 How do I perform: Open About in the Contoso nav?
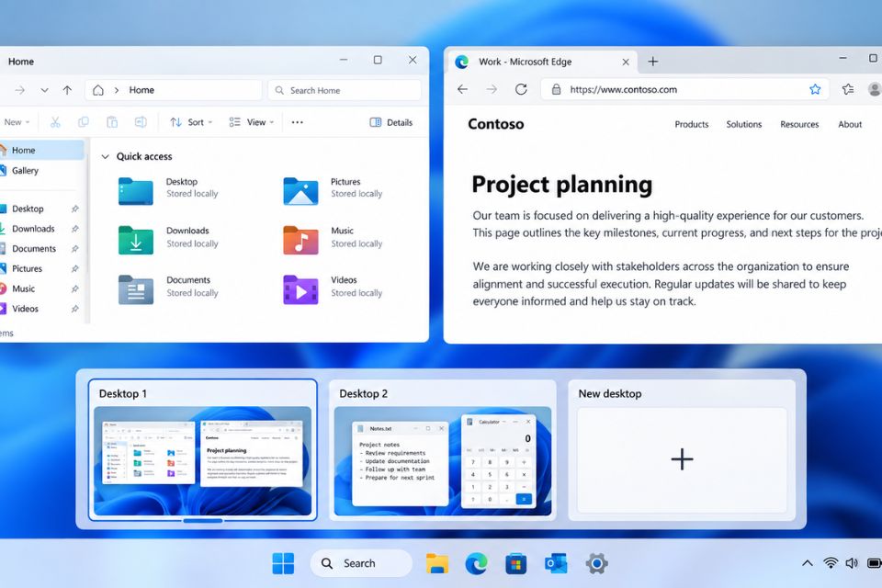tap(849, 124)
